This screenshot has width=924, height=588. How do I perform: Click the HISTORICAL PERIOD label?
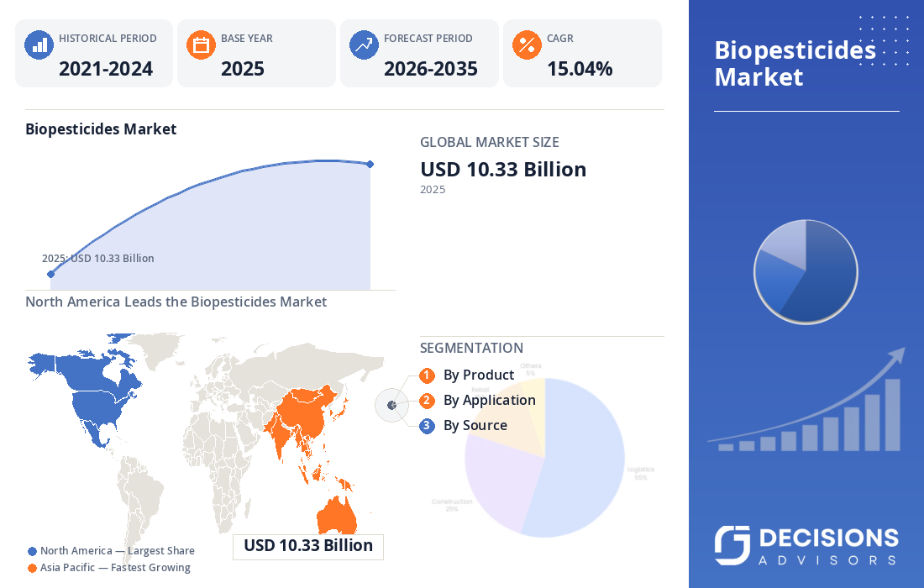pos(108,39)
